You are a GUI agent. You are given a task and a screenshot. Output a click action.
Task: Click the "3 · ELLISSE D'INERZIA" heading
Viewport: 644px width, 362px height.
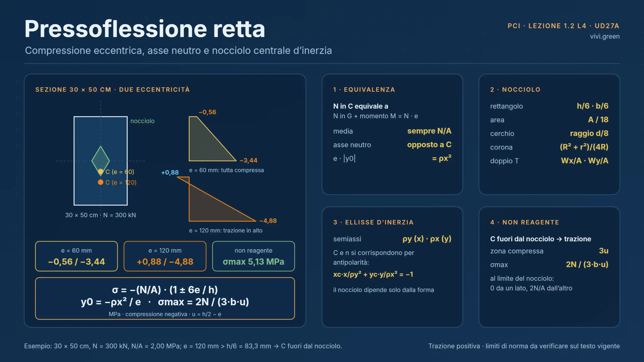coord(373,222)
